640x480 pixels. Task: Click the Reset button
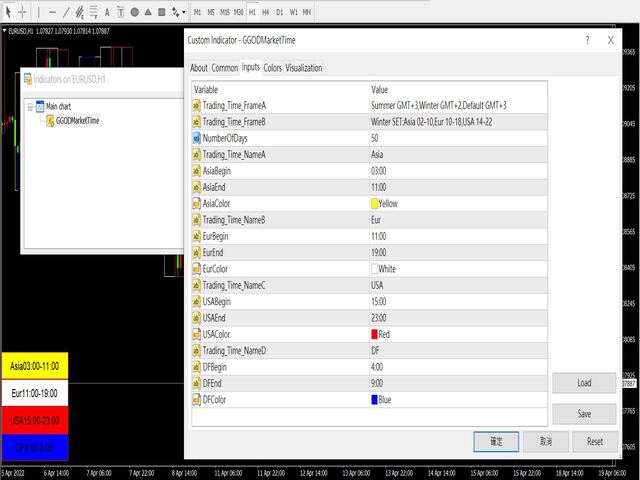pos(595,442)
